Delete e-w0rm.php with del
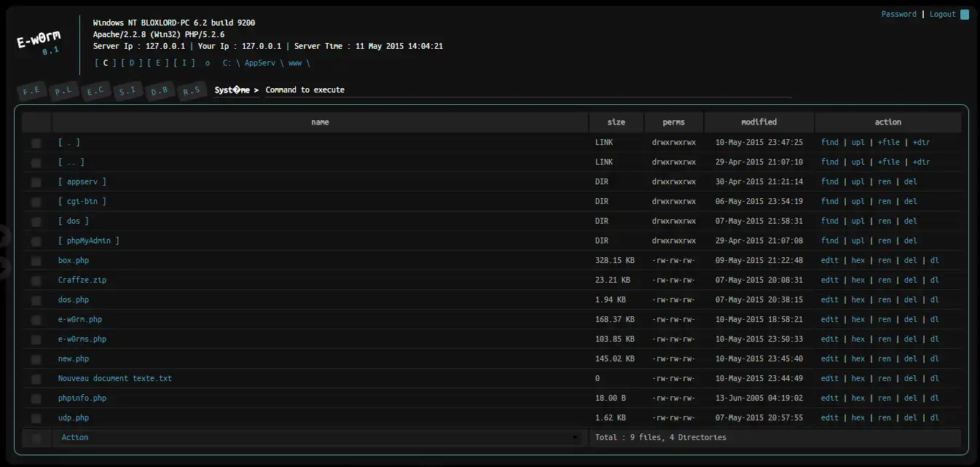Screen dimensions: 980x467 coord(911,319)
